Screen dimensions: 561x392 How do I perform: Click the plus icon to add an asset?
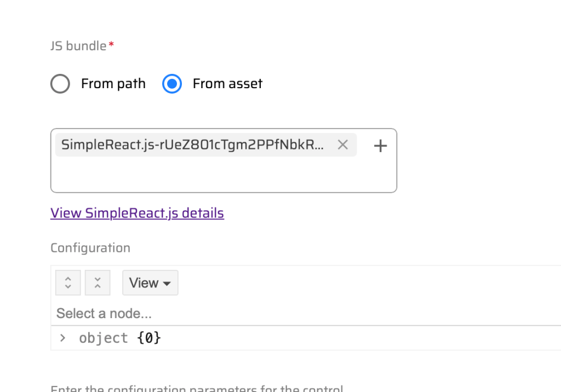(x=380, y=146)
